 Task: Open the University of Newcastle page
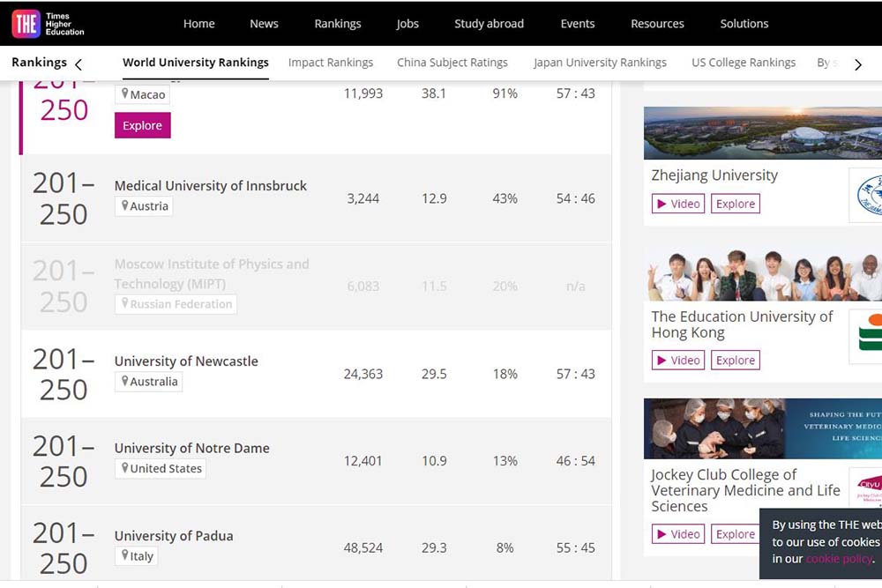(186, 361)
